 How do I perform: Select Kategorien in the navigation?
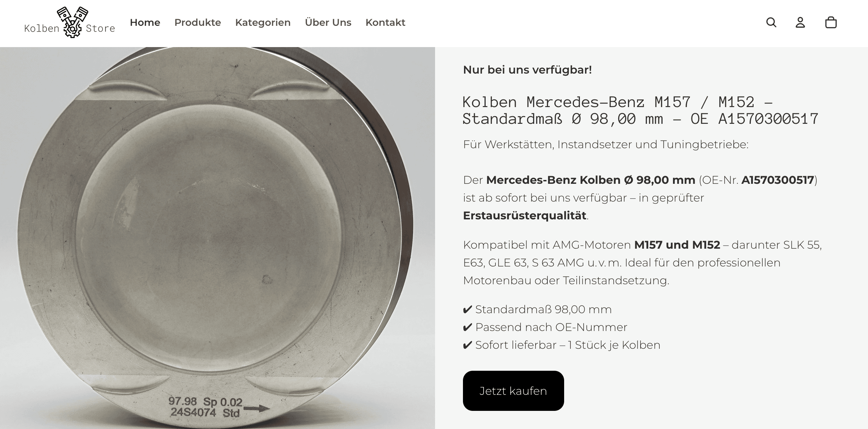(263, 23)
